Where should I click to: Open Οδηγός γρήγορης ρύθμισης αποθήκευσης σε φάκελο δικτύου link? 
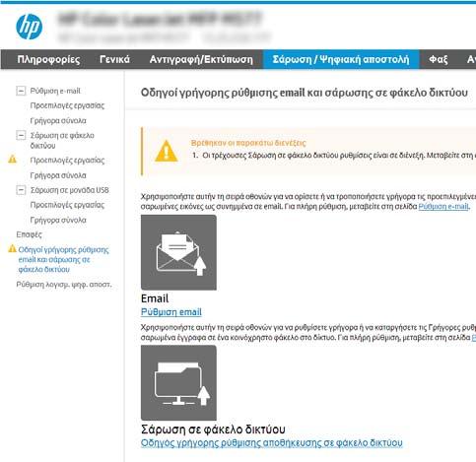(x=272, y=443)
